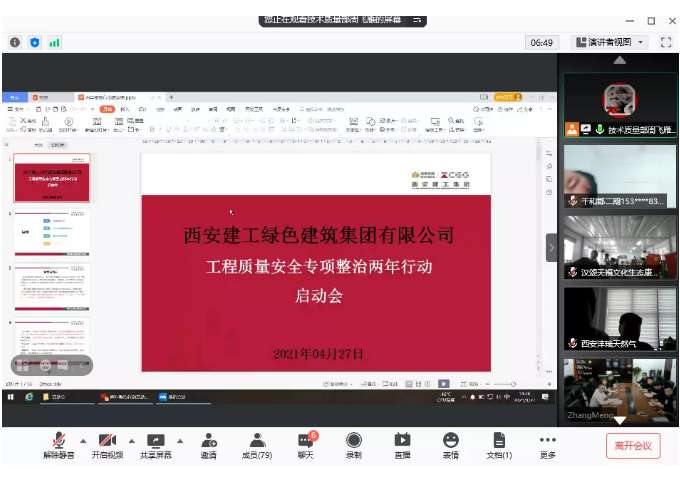The height and width of the screenshot is (479, 680).
Task: Open the Windows Start menu
Action: click(x=11, y=397)
